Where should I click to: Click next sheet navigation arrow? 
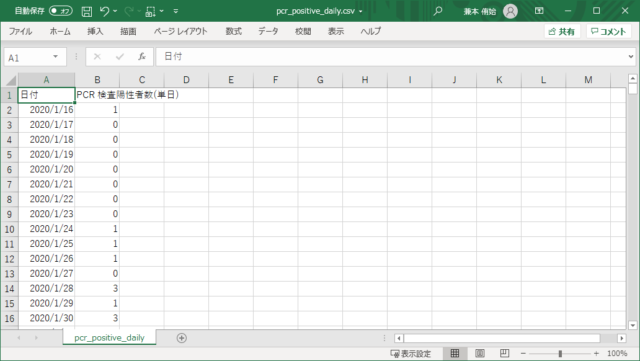click(x=36, y=338)
